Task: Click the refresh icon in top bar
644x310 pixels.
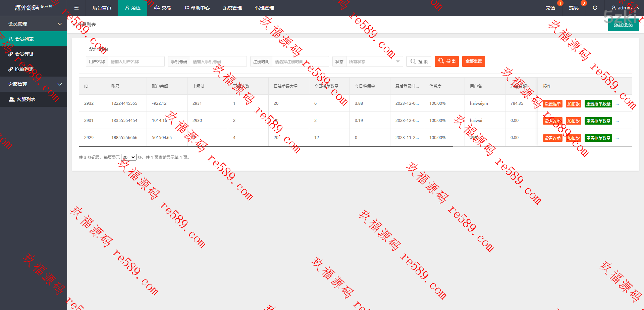Action: pos(595,8)
